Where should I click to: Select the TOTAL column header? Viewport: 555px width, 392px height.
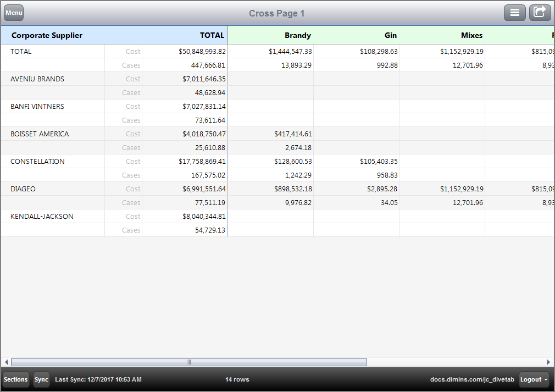point(212,35)
